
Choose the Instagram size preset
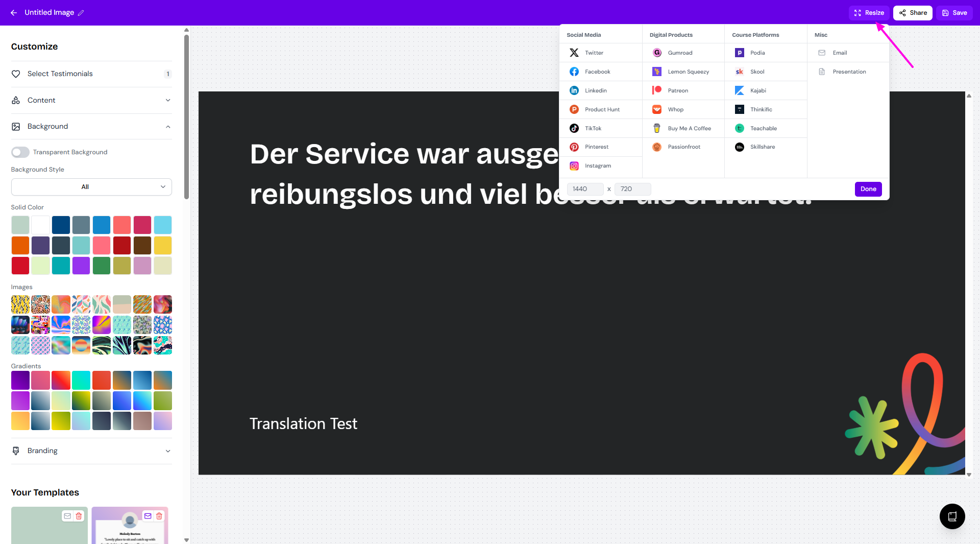pos(597,165)
